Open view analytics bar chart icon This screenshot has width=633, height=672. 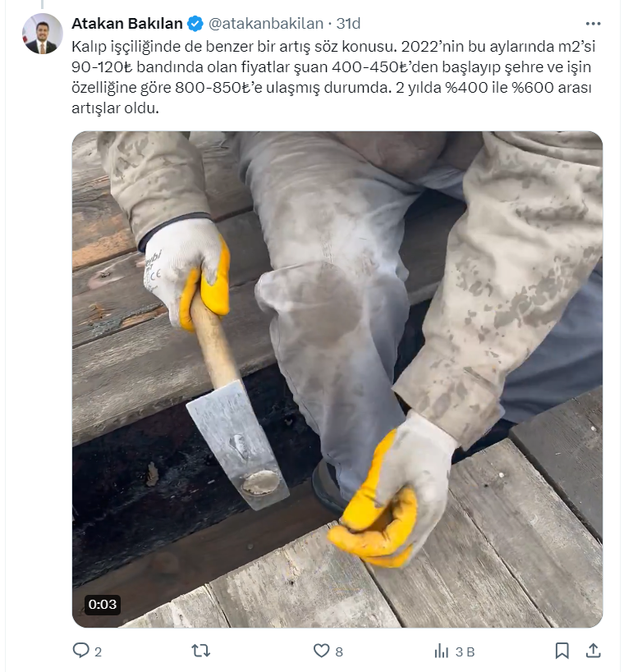click(442, 651)
